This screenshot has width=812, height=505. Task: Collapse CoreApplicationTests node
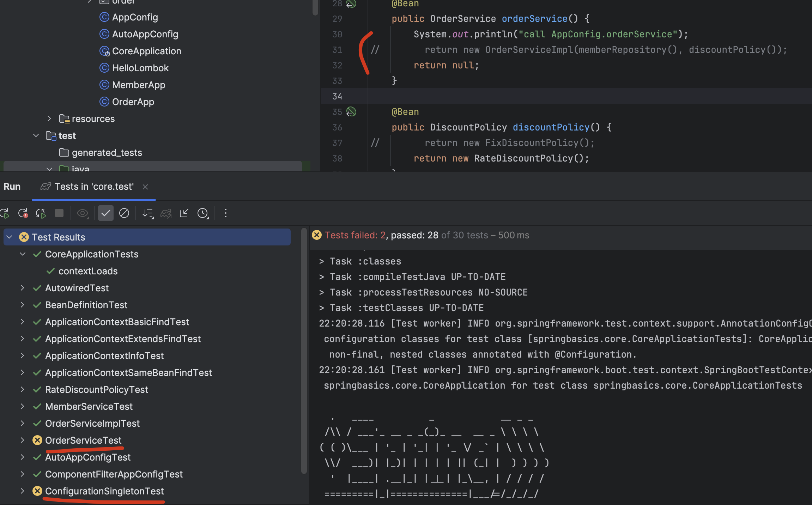[x=23, y=254]
